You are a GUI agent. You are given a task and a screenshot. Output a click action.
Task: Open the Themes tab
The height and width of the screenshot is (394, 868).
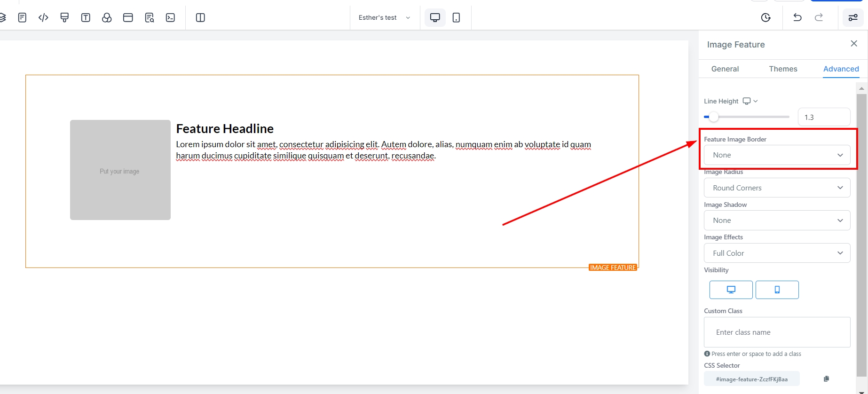(783, 69)
